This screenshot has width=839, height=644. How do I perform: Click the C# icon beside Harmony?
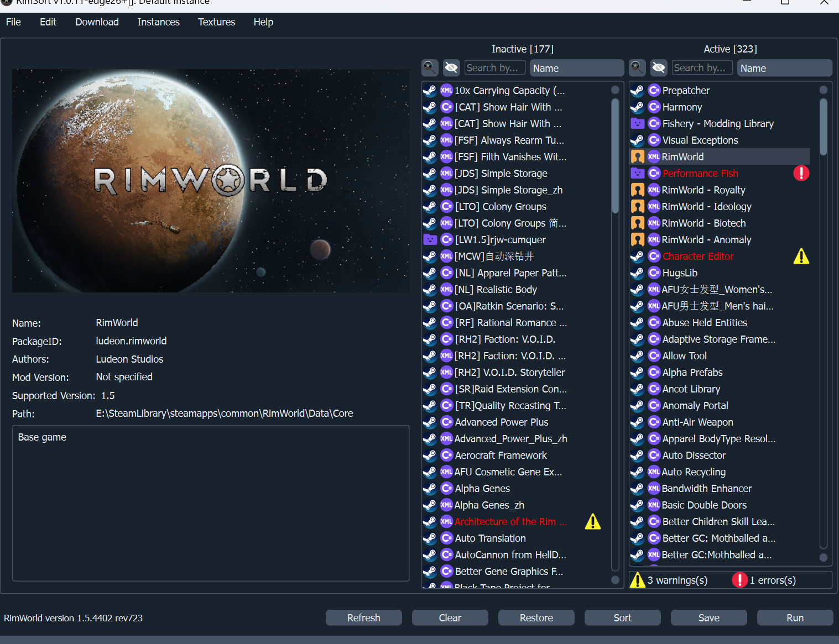654,107
